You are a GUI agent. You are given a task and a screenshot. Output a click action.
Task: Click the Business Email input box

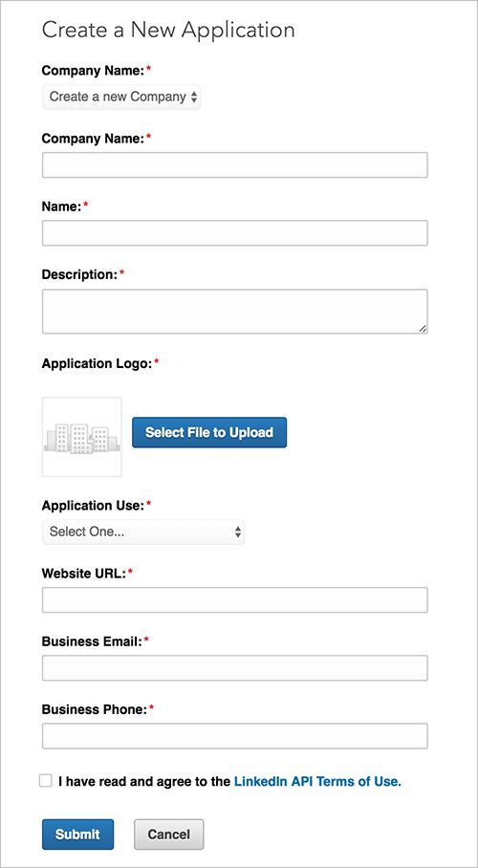point(235,668)
